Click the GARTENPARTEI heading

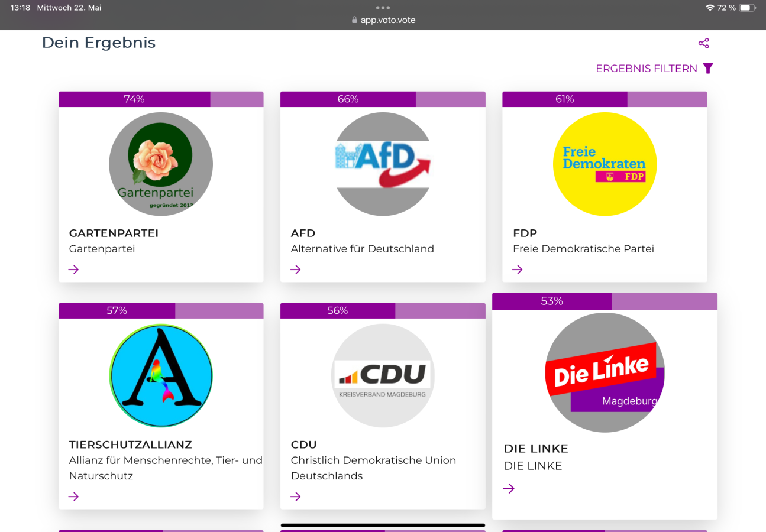pyautogui.click(x=114, y=233)
